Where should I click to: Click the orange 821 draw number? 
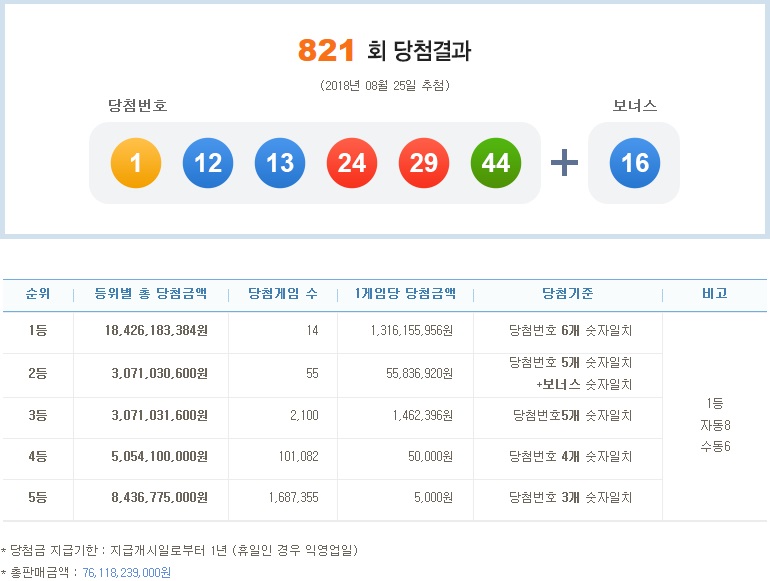(326, 50)
